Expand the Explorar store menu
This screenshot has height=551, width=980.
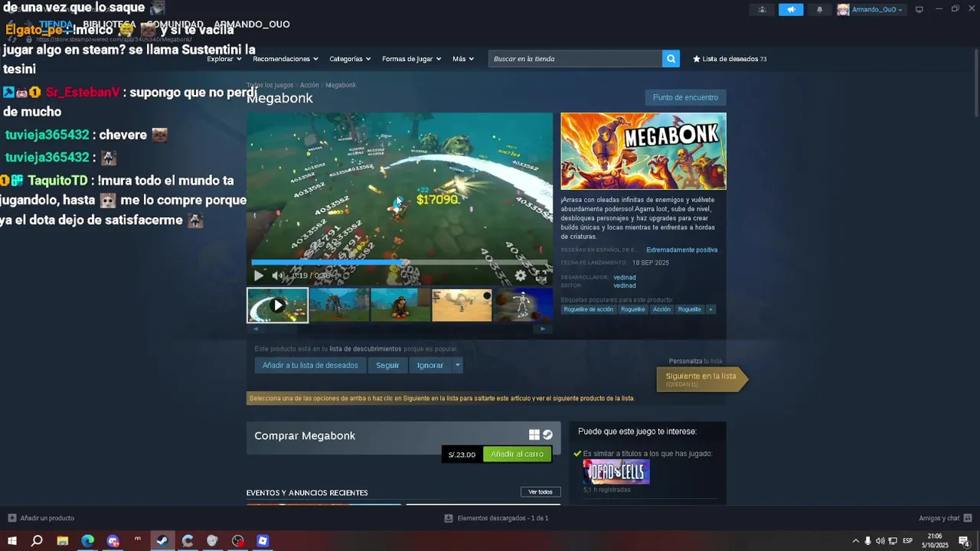click(x=224, y=59)
